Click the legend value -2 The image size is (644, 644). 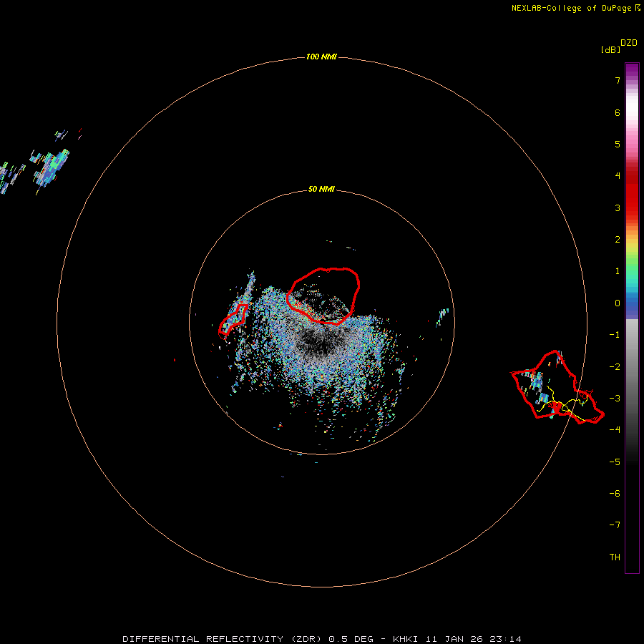615,366
